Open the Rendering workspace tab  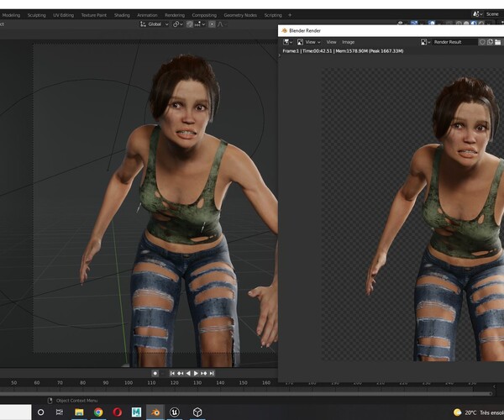pyautogui.click(x=175, y=15)
